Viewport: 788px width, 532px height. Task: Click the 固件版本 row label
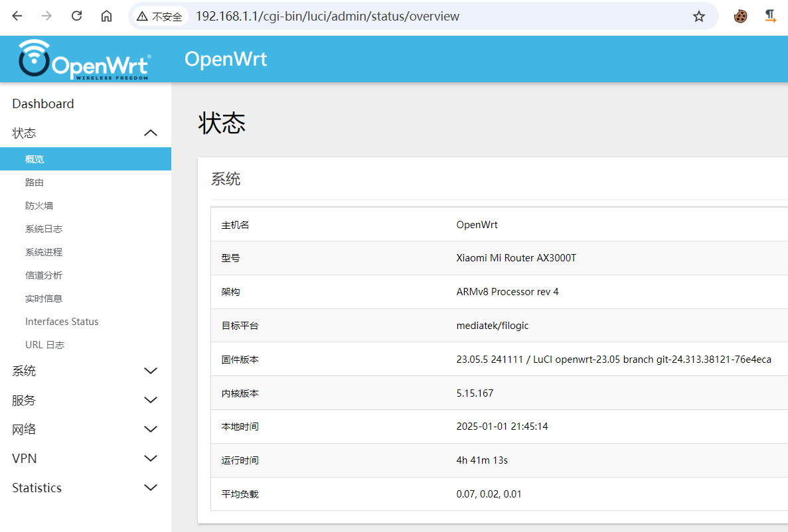240,360
